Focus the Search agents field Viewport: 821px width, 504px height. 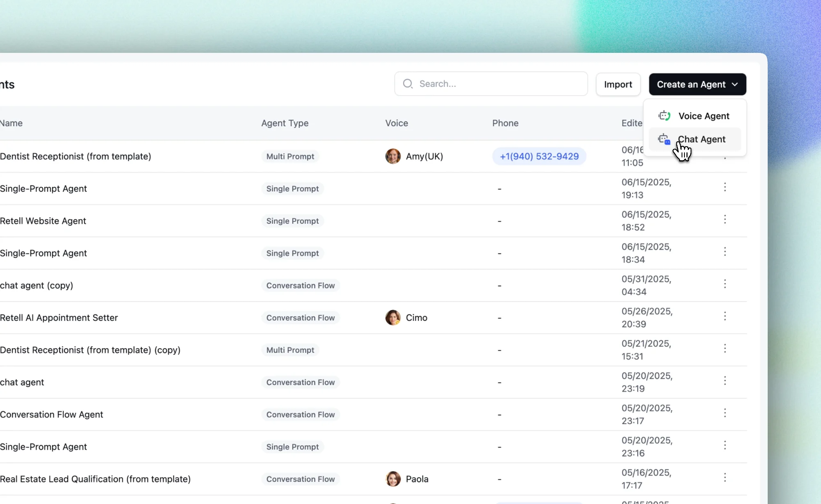[x=491, y=84]
